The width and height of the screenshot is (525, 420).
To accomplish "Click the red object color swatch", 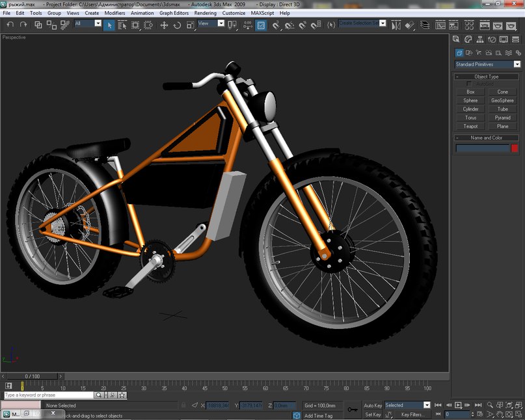I will 515,148.
